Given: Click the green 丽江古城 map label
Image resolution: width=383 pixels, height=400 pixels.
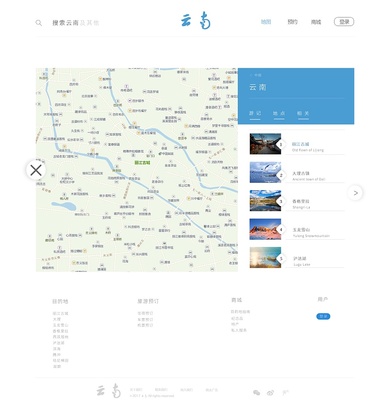Looking at the screenshot, I should tap(142, 163).
